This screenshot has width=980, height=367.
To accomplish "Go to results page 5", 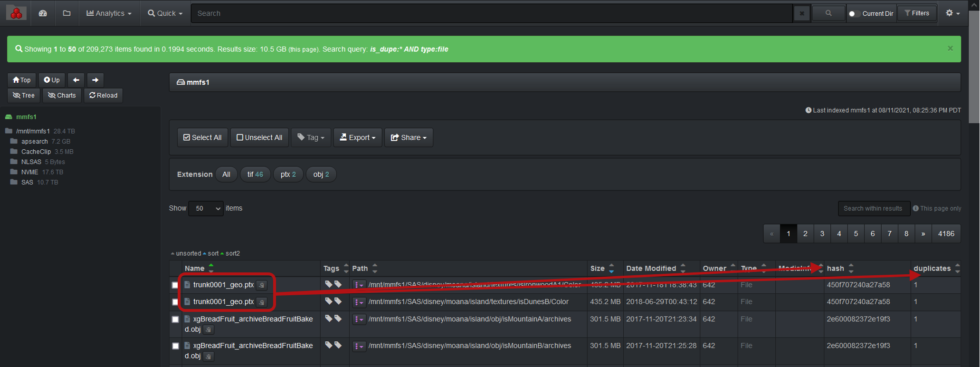I will click(x=856, y=233).
